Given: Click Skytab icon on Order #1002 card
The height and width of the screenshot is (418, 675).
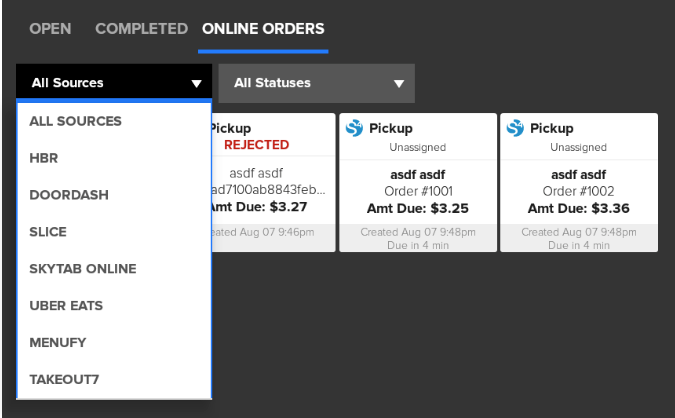Looking at the screenshot, I should tap(515, 128).
